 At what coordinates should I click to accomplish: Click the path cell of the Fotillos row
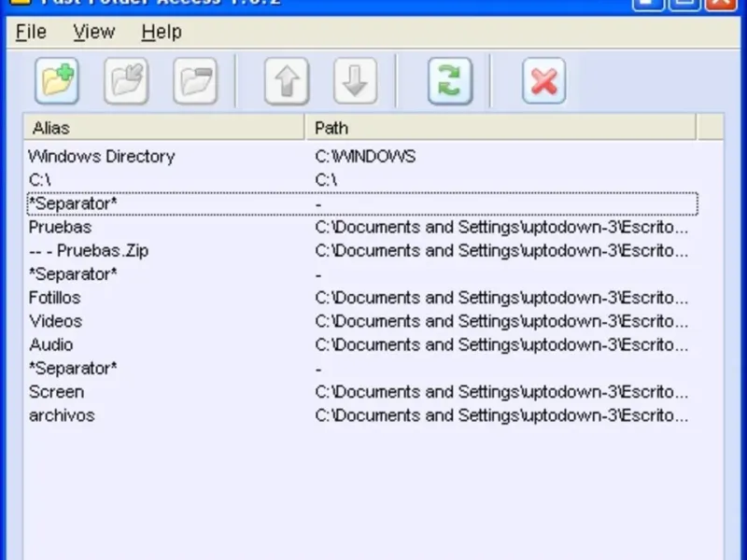tap(501, 298)
